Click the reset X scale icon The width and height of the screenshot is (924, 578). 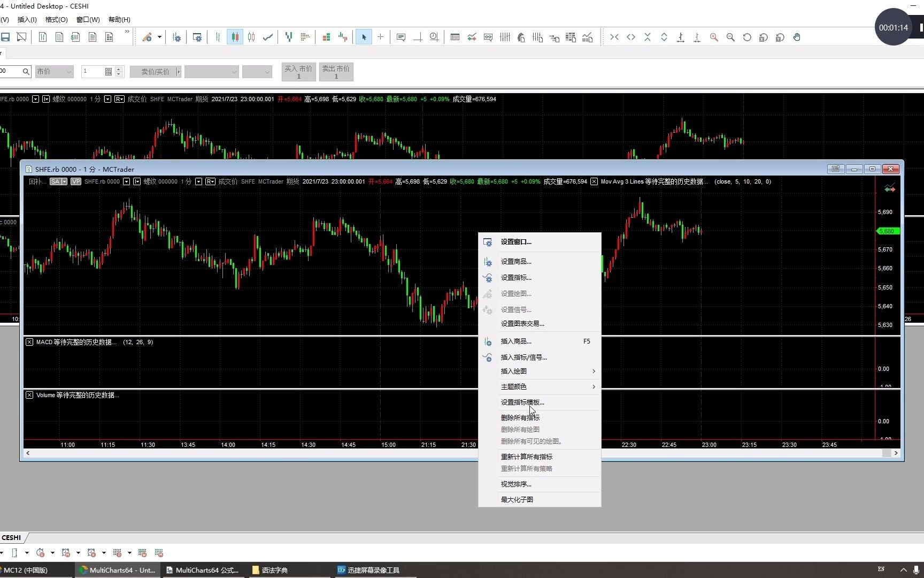(x=764, y=37)
